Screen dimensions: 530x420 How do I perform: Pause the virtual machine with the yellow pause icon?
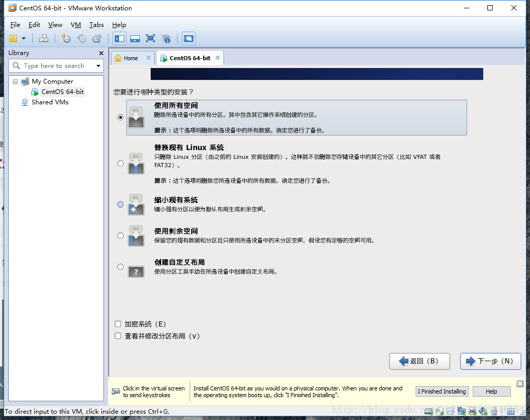point(13,38)
